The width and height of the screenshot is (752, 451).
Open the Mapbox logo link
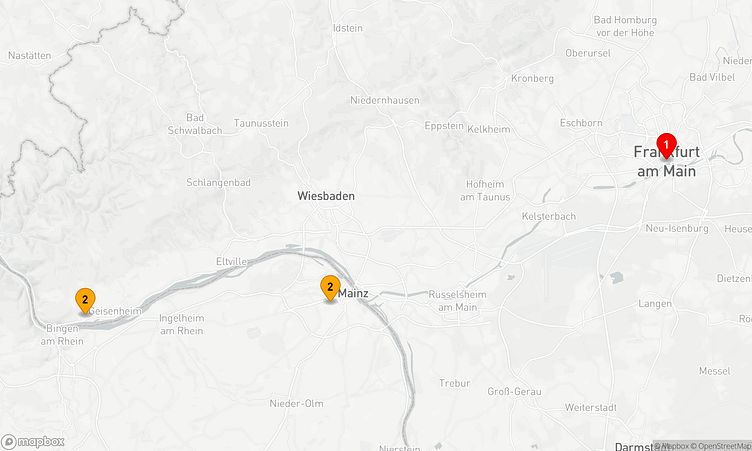pos(33,441)
